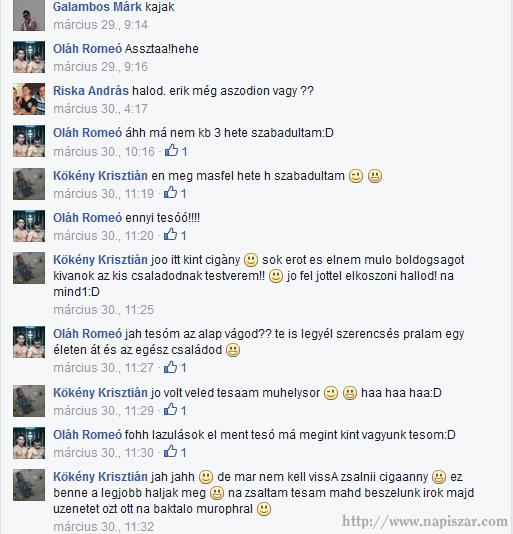The width and height of the screenshot is (513, 534).
Task: Click timestamp "március 30., 11:25"
Action: coord(104,310)
